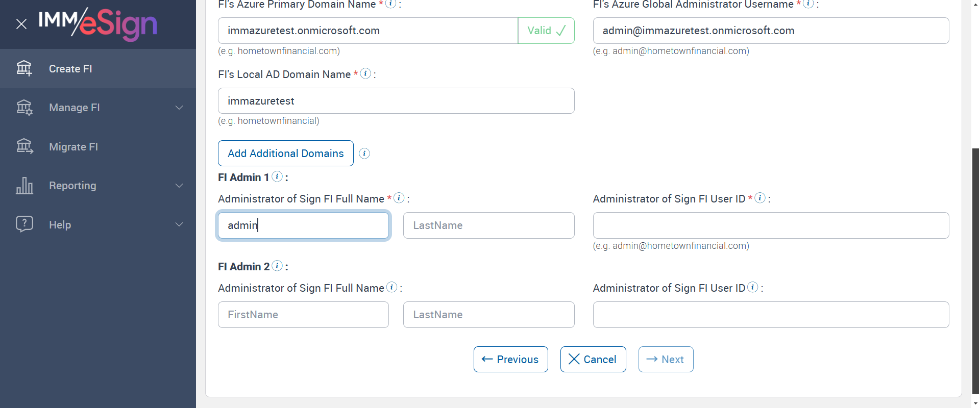Viewport: 980px width, 408px height.
Task: Expand the Manage FI chevron
Action: (x=179, y=108)
